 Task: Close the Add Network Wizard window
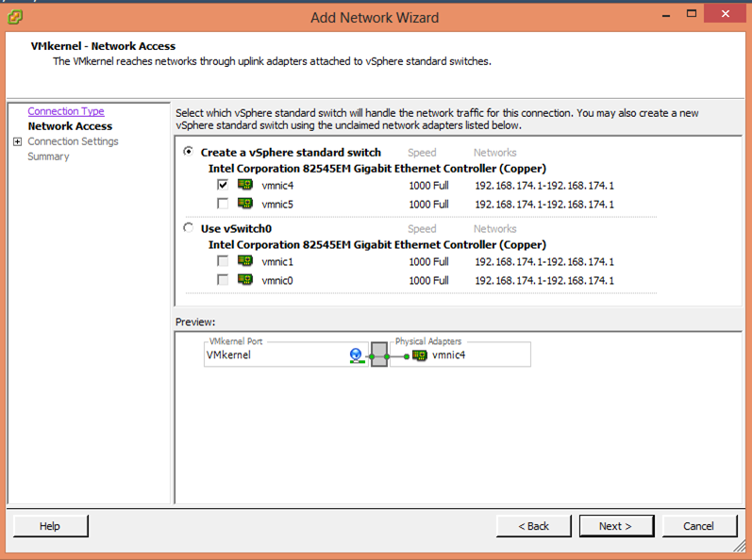(x=726, y=14)
